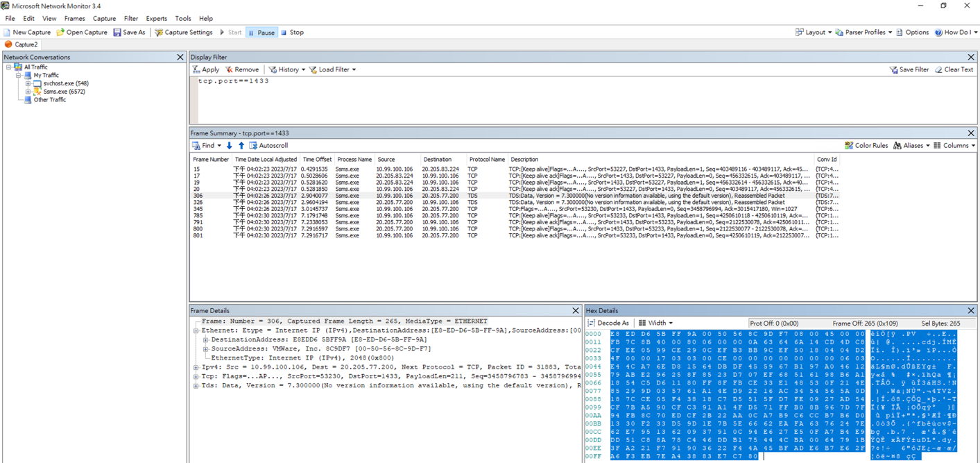Select frame 345 TCP row
The width and height of the screenshot is (980, 463).
515,209
